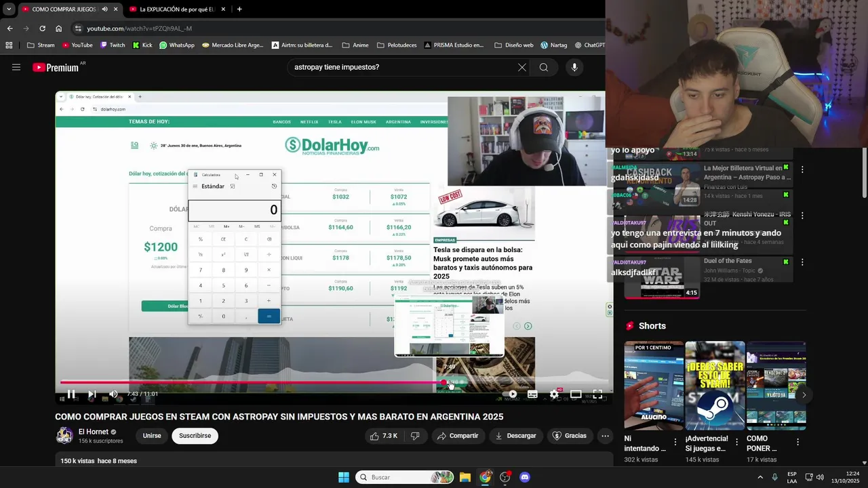Open apps grid in bookmarks bar
868x488 pixels.
[9, 45]
